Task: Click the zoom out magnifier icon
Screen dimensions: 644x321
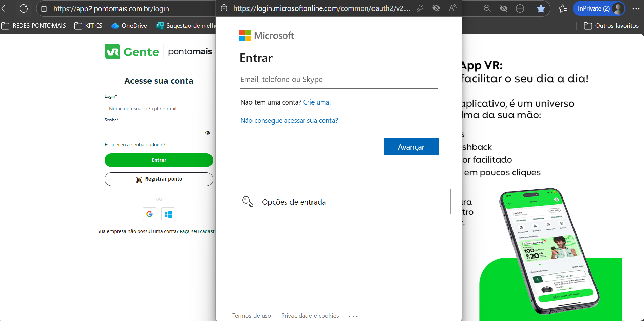Action: click(x=487, y=8)
